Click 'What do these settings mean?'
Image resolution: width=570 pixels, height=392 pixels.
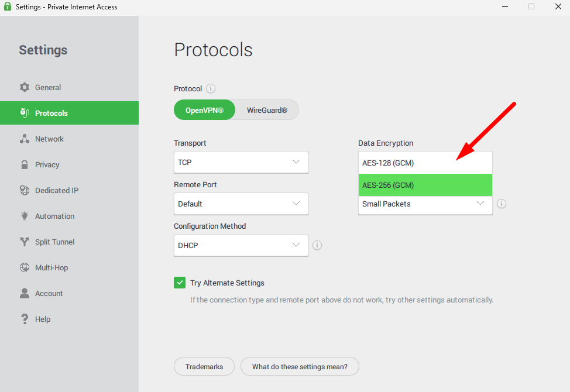tap(300, 366)
